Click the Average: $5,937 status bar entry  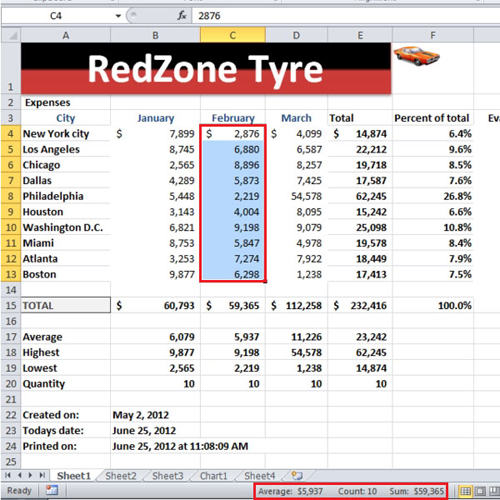(290, 491)
